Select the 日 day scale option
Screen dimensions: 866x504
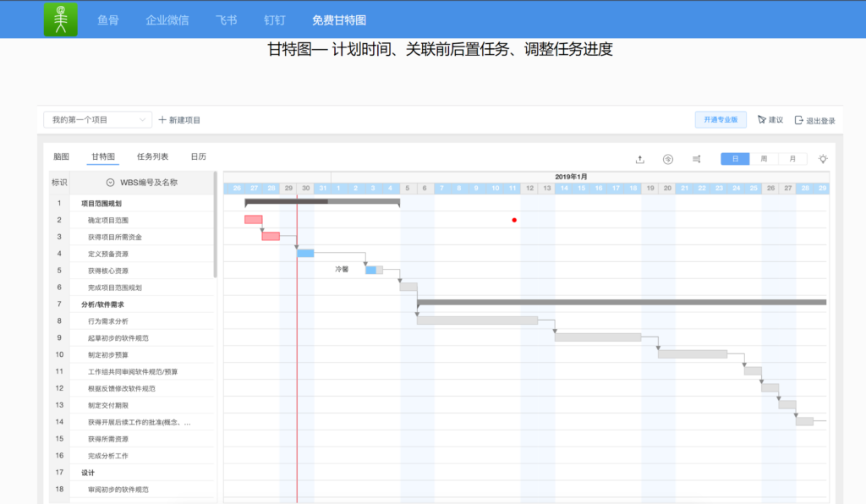coord(735,159)
